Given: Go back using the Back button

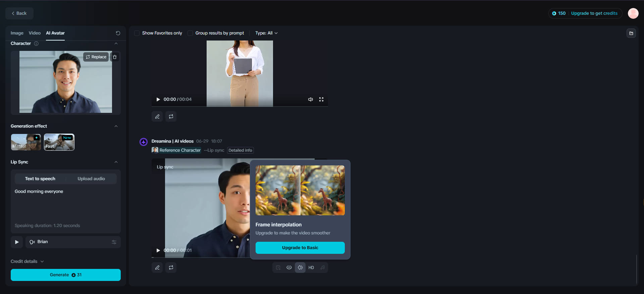Looking at the screenshot, I should pyautogui.click(x=19, y=13).
